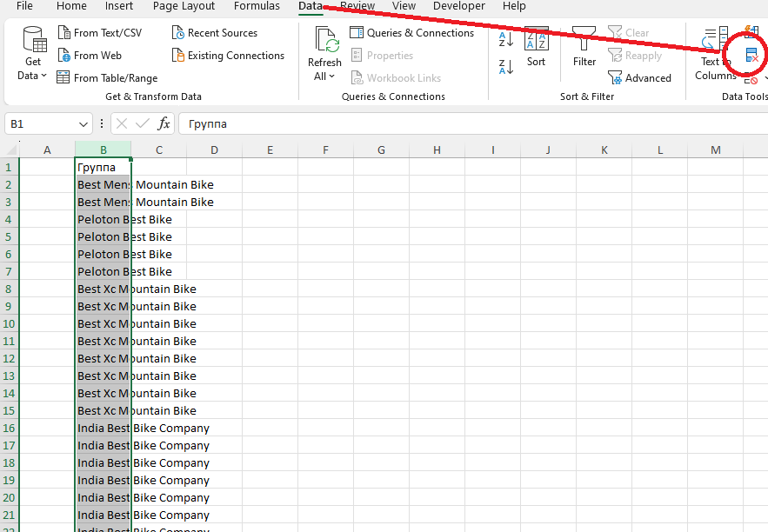Select row 1 header

[9, 168]
